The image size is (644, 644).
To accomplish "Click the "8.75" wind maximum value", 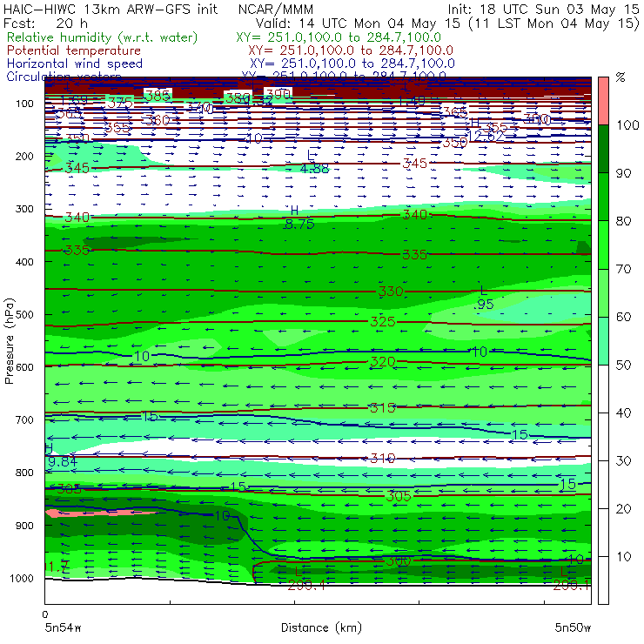I will point(300,225).
